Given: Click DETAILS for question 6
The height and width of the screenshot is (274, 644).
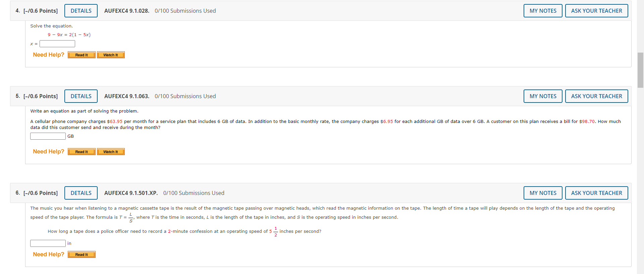Looking at the screenshot, I should click(81, 193).
